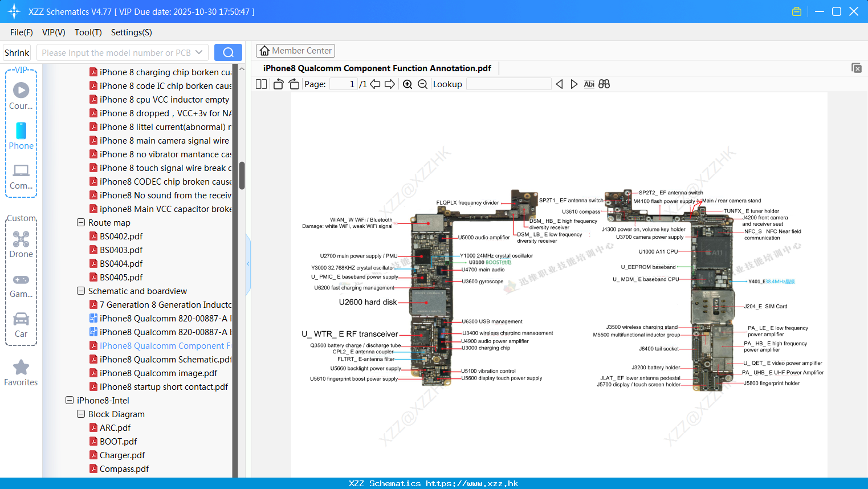Open the Member Center home icon

[x=264, y=51]
